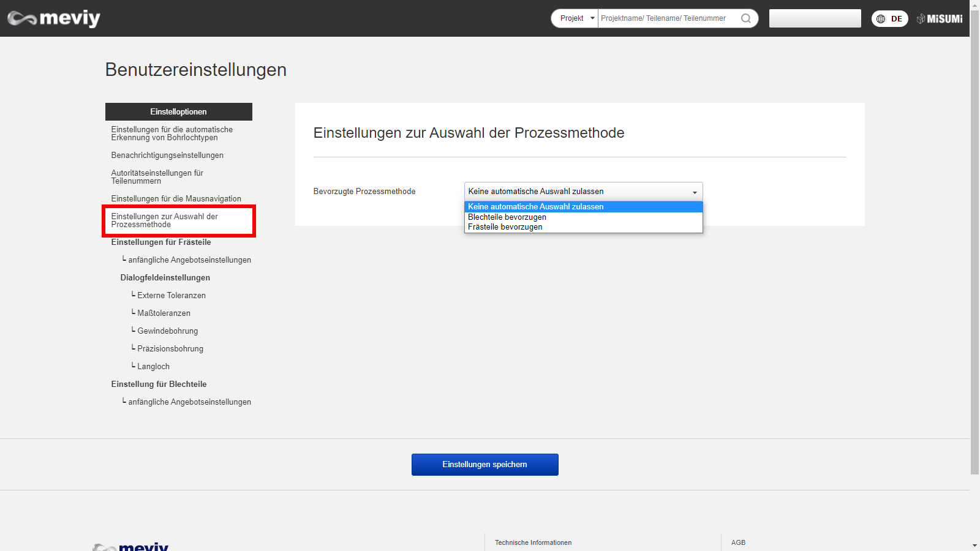This screenshot has height=551, width=980.
Task: Click the Einstelloptionen sidebar header
Action: 178,111
